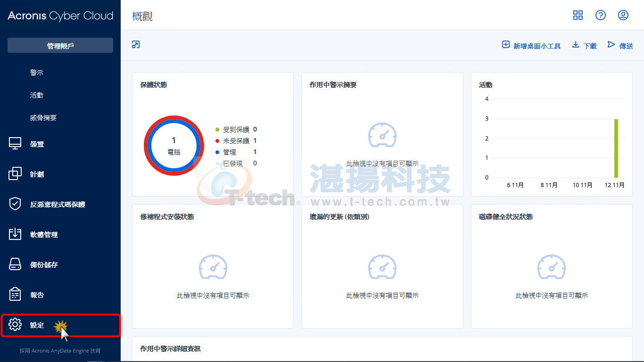Click gauge icon in 修補程式安裝狀態 widget
The width and height of the screenshot is (644, 362).
[213, 267]
